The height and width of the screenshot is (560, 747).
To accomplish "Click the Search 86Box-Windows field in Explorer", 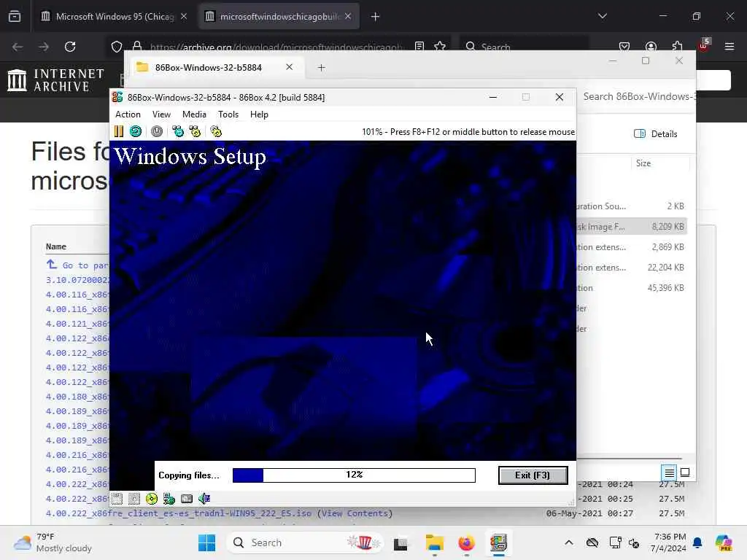I will (x=638, y=97).
